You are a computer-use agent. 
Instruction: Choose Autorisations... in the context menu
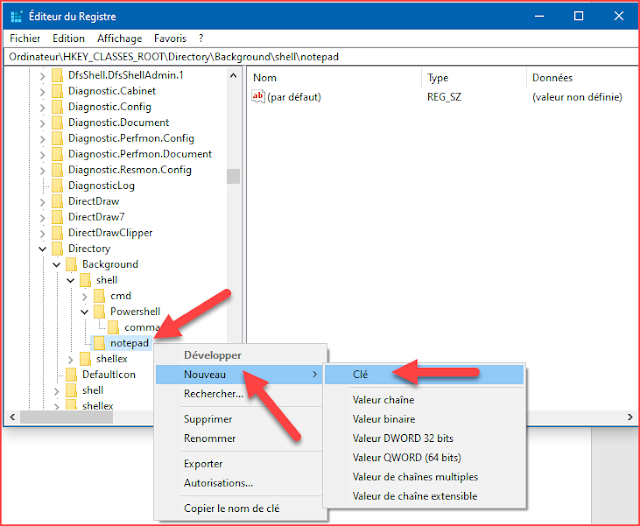241,483
